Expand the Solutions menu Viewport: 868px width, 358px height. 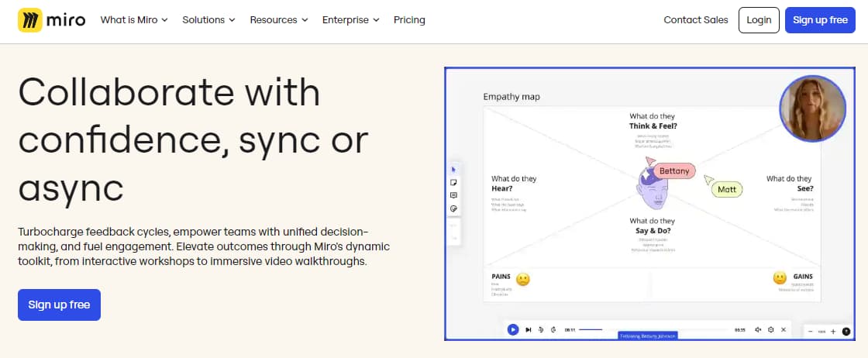click(208, 20)
